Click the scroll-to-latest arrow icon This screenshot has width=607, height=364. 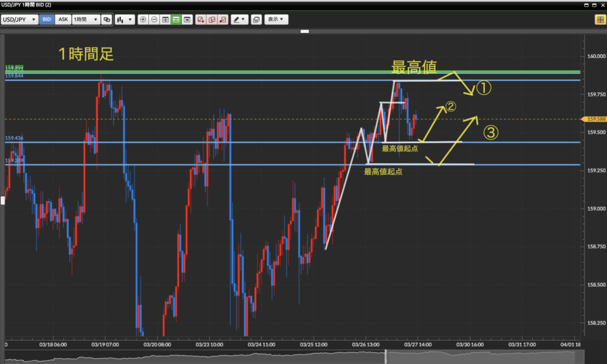[187, 20]
